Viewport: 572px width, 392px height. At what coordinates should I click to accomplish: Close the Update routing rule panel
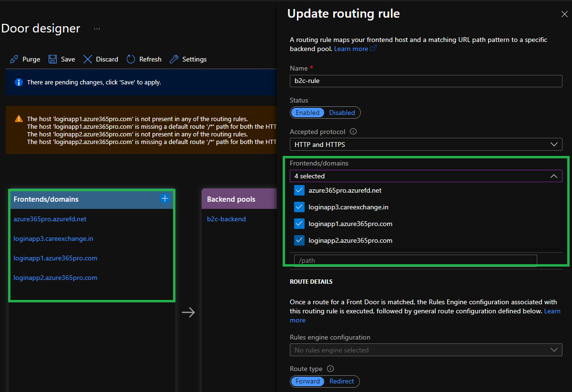tap(564, 14)
